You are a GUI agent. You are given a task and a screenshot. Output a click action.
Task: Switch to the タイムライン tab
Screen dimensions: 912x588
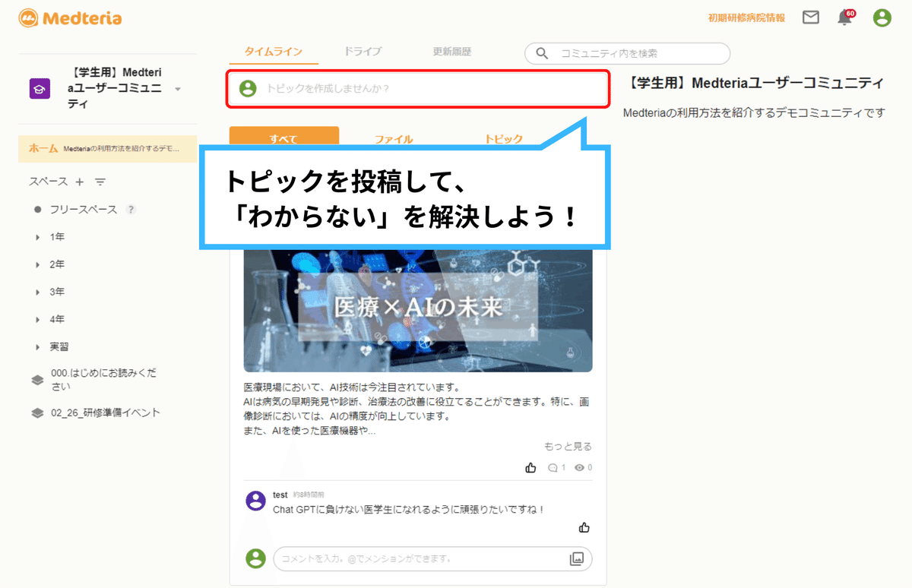coord(274,52)
